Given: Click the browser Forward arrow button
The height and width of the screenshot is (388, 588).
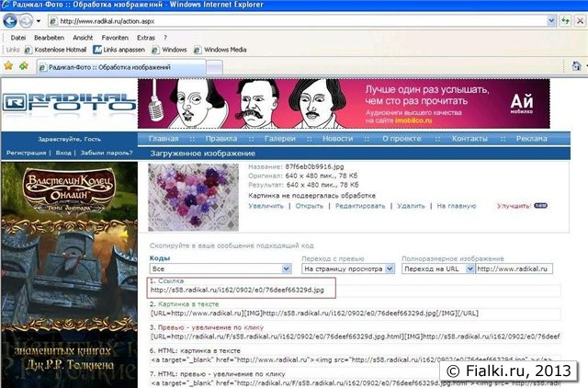Looking at the screenshot, I should pyautogui.click(x=26, y=21).
